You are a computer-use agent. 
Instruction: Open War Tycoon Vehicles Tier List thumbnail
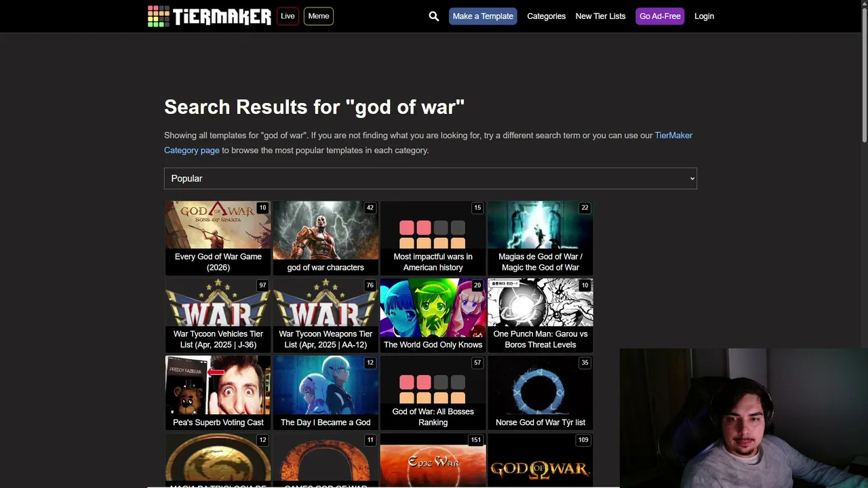coord(218,302)
